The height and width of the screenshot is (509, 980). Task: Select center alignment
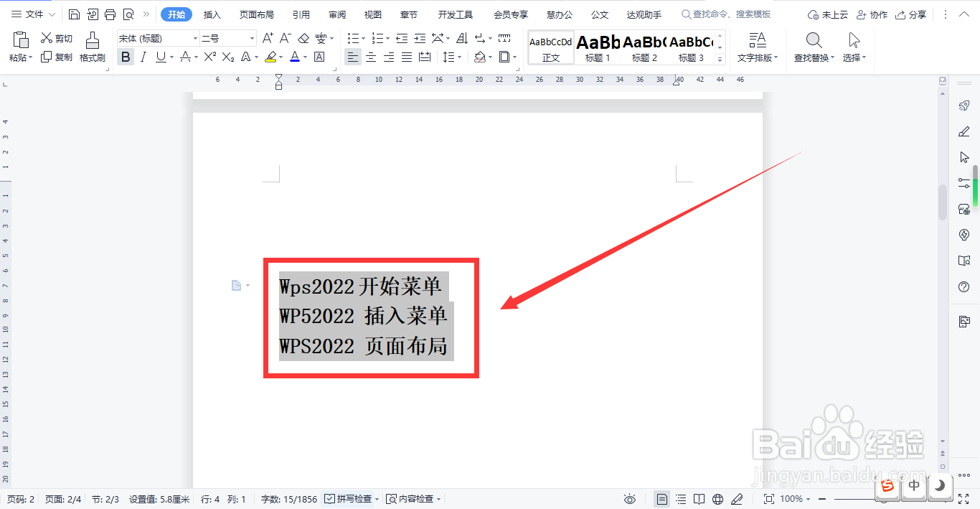tap(371, 57)
